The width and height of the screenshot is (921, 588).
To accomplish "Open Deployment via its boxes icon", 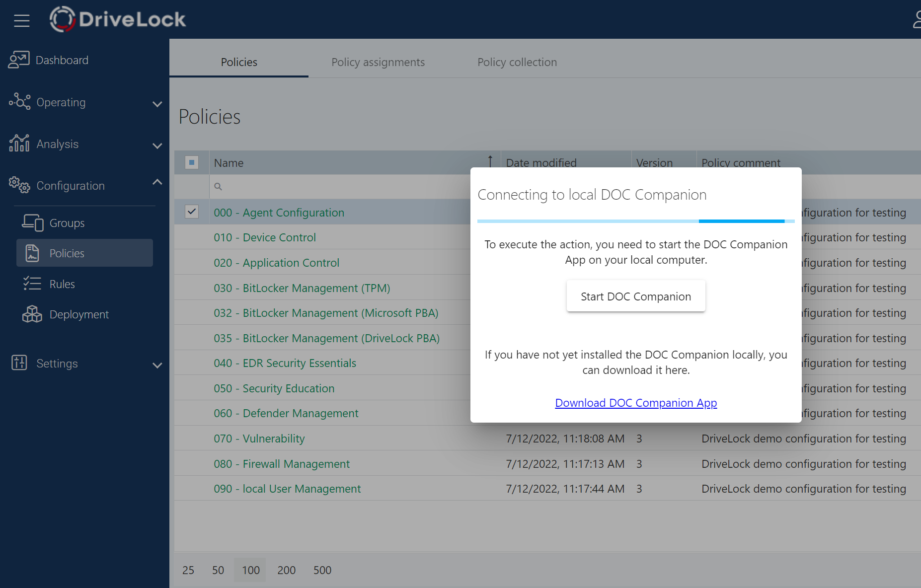I will click(32, 314).
